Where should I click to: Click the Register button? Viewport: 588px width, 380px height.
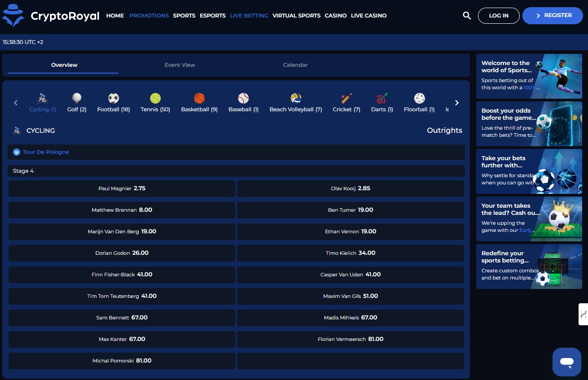point(552,16)
